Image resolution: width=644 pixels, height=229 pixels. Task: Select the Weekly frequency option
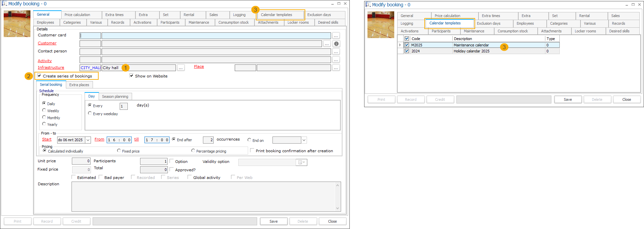44,110
